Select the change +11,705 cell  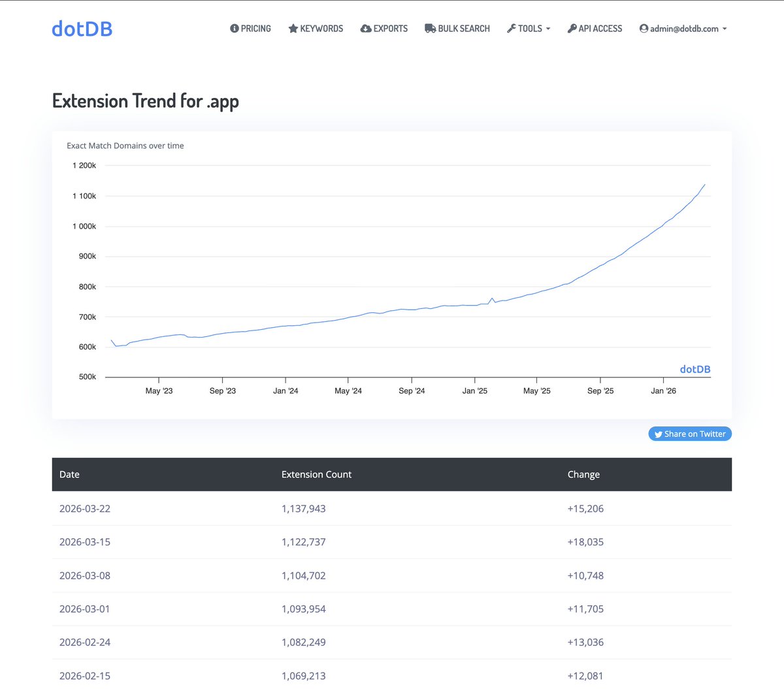tap(585, 609)
